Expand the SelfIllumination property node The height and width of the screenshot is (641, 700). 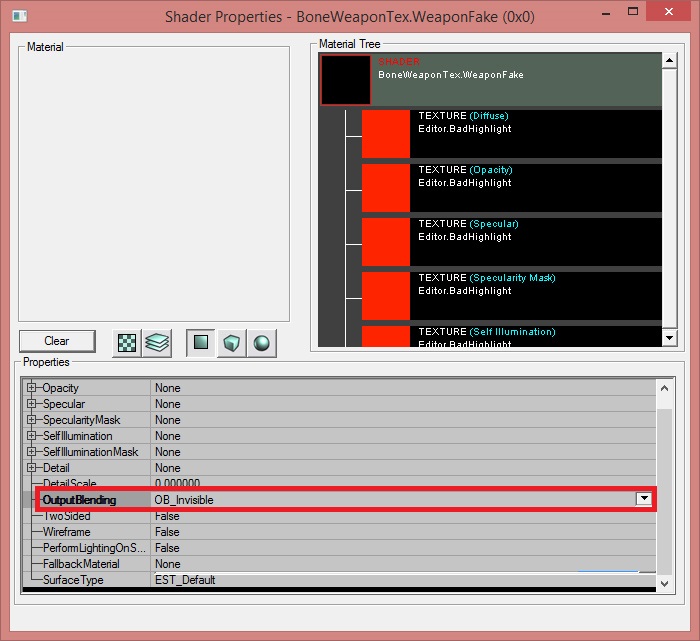point(31,436)
